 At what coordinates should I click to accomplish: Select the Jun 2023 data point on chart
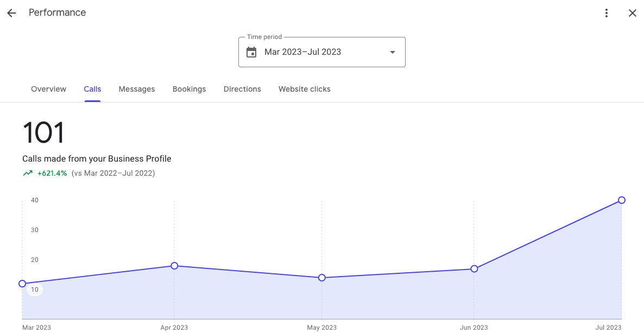pos(474,268)
